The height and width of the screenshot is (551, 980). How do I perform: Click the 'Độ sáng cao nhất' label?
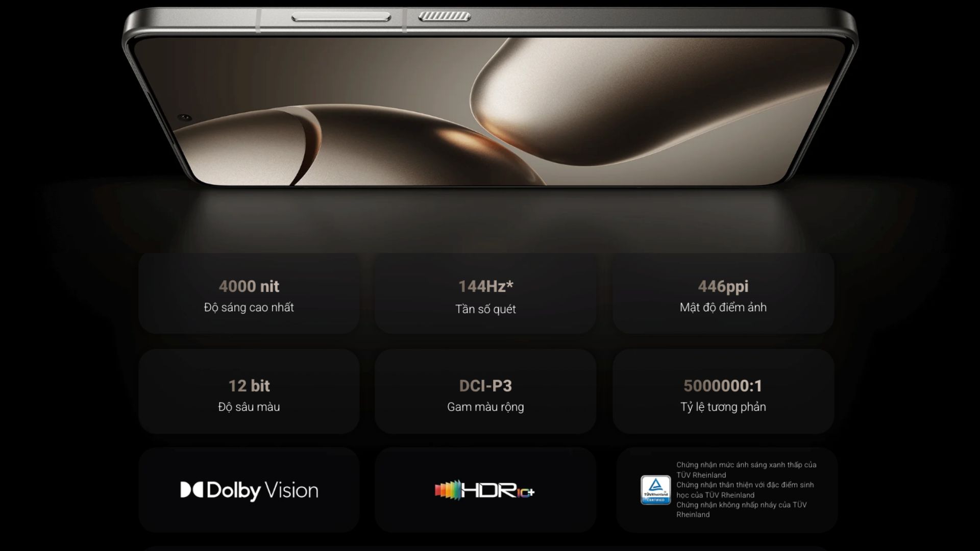click(x=249, y=307)
